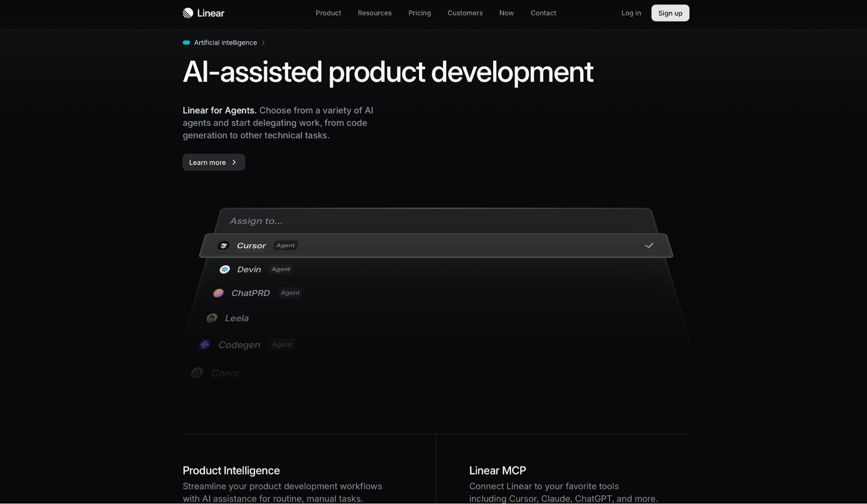The height and width of the screenshot is (504, 867).
Task: Select Codegen as assignee
Action: 239,345
